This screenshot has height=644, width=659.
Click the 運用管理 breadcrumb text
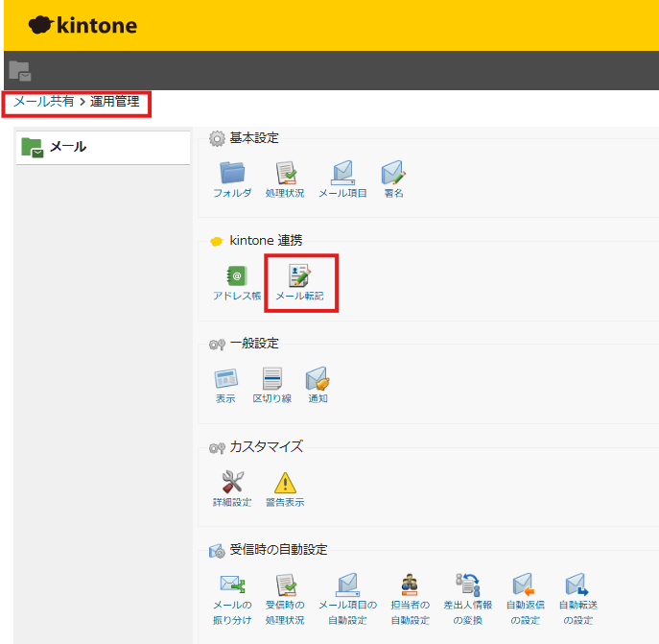click(115, 102)
